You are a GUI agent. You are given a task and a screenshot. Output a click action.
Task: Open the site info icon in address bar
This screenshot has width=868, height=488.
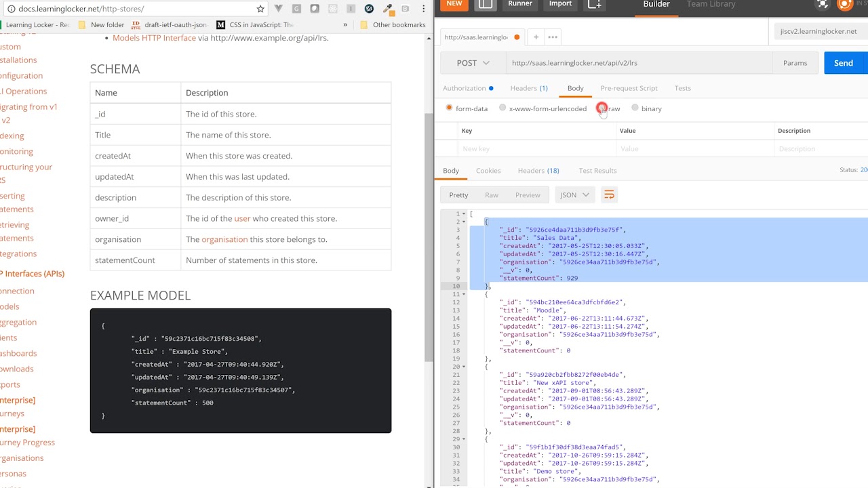[12, 9]
